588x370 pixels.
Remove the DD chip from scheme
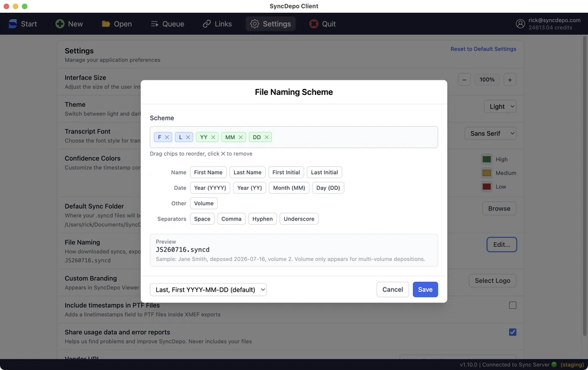[x=266, y=137]
